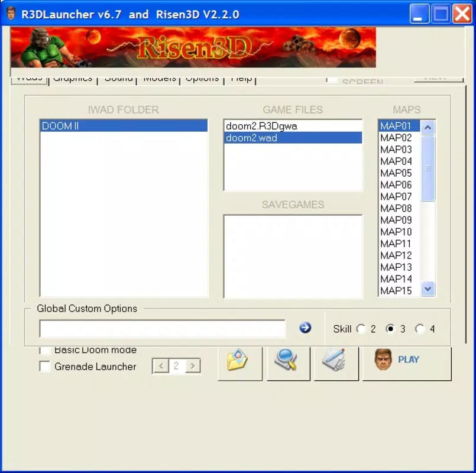Click inside the empty Savegames list box
The width and height of the screenshot is (476, 473).
point(293,257)
